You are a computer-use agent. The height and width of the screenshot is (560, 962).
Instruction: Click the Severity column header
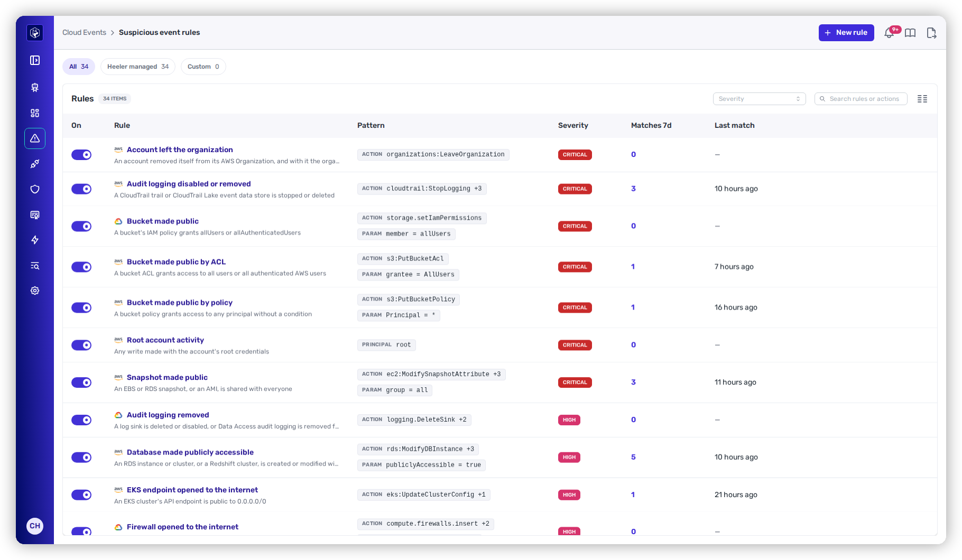[x=573, y=125]
